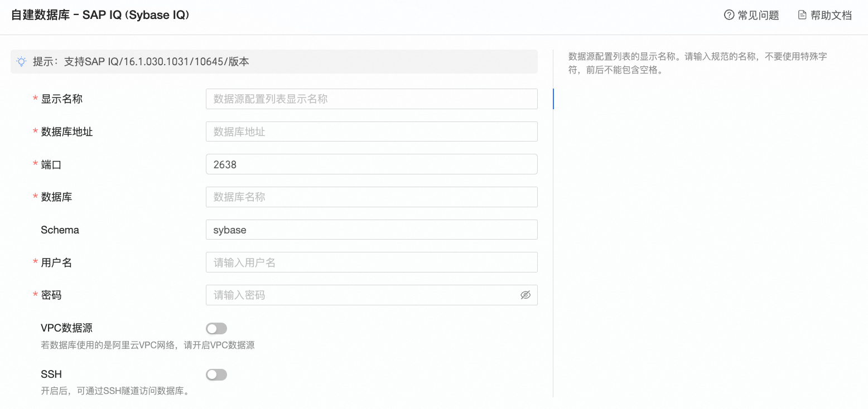Click the 密码 input field
Screen dimensions: 868x409
(372, 295)
